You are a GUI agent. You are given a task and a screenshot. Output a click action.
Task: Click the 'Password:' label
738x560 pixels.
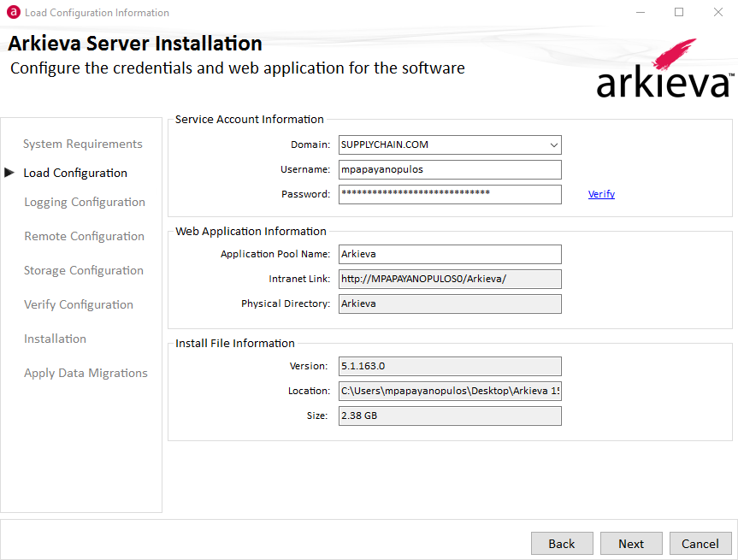click(305, 194)
